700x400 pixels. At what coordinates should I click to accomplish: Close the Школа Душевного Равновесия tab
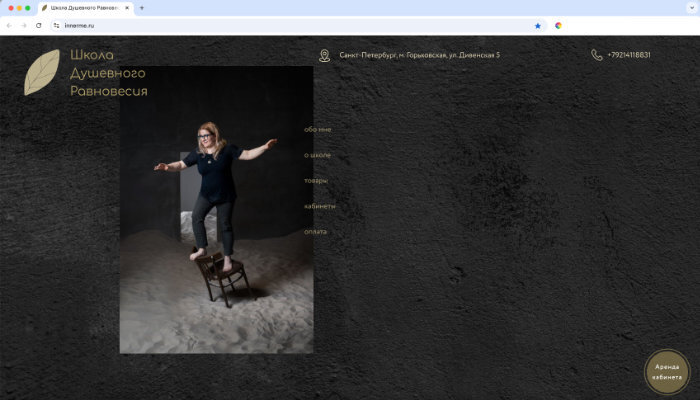point(127,8)
